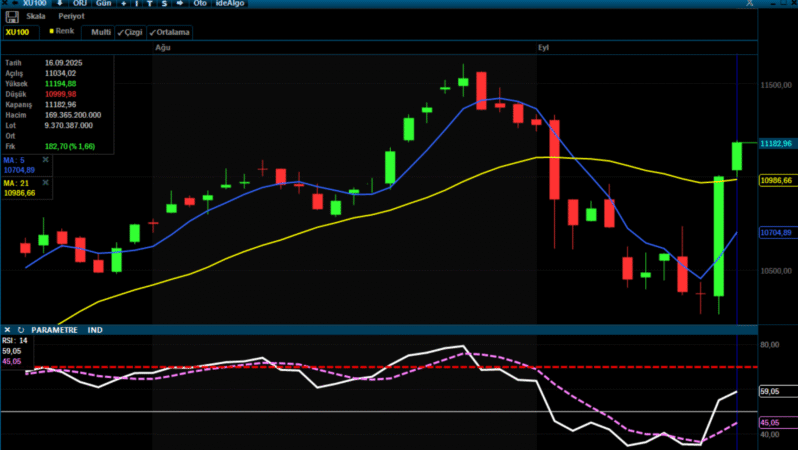The height and width of the screenshot is (450, 798).
Task: Refresh the RSI indicator panel
Action: click(20, 329)
